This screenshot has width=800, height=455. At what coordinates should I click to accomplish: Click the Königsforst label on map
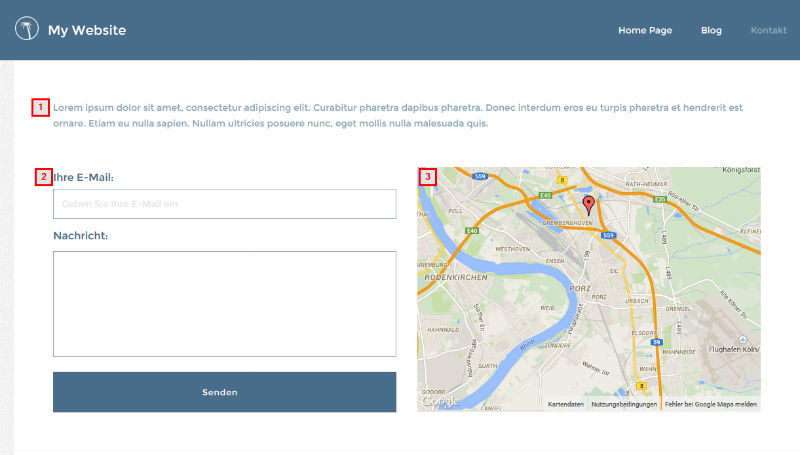click(741, 170)
